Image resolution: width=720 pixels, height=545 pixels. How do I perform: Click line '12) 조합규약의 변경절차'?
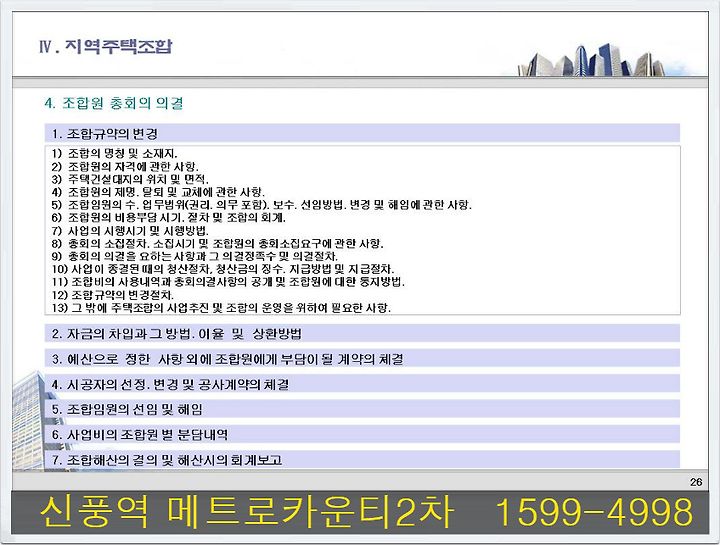[112, 295]
